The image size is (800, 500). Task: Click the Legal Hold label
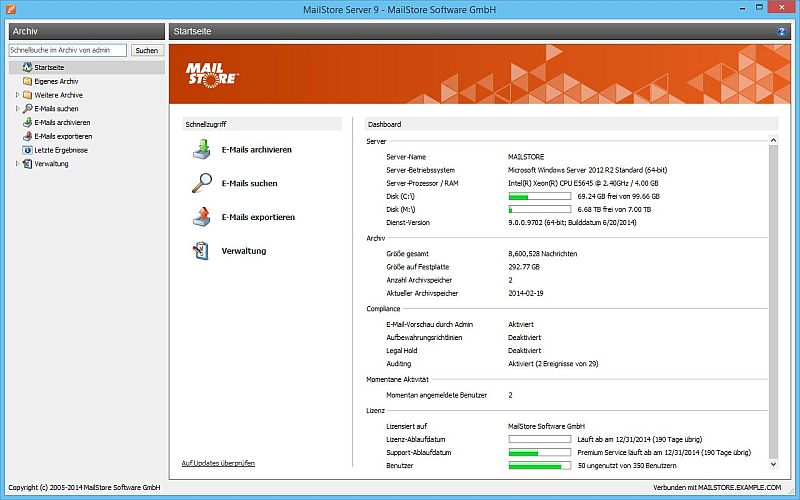(402, 351)
